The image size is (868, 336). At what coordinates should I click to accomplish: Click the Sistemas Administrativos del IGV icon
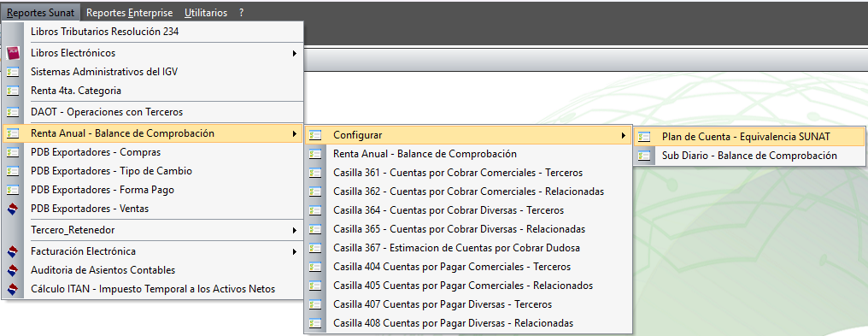(x=13, y=72)
